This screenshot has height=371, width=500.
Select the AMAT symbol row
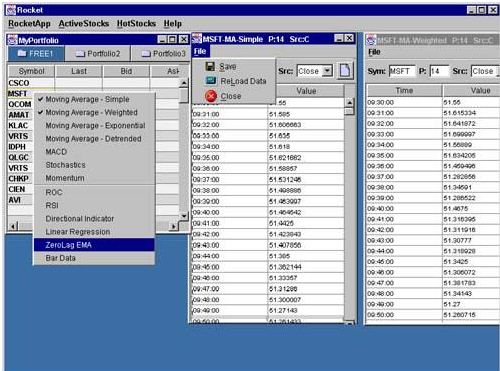pos(20,115)
